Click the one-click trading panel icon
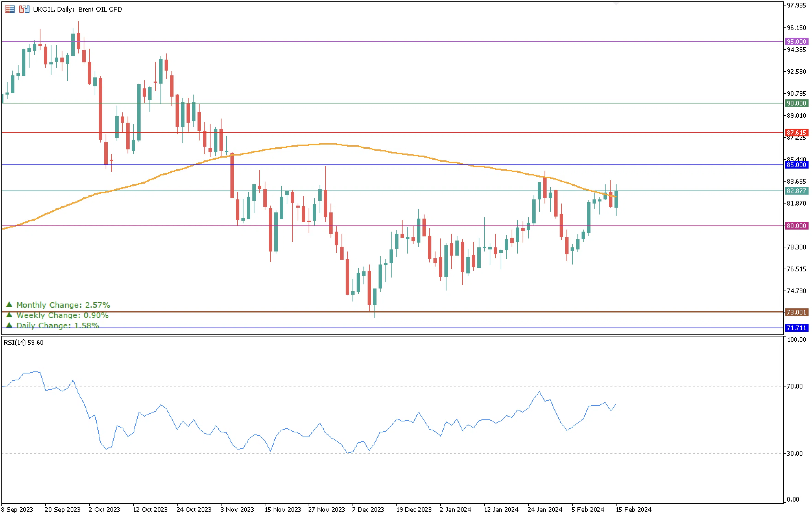Viewport: 812px width, 516px height. (x=24, y=9)
